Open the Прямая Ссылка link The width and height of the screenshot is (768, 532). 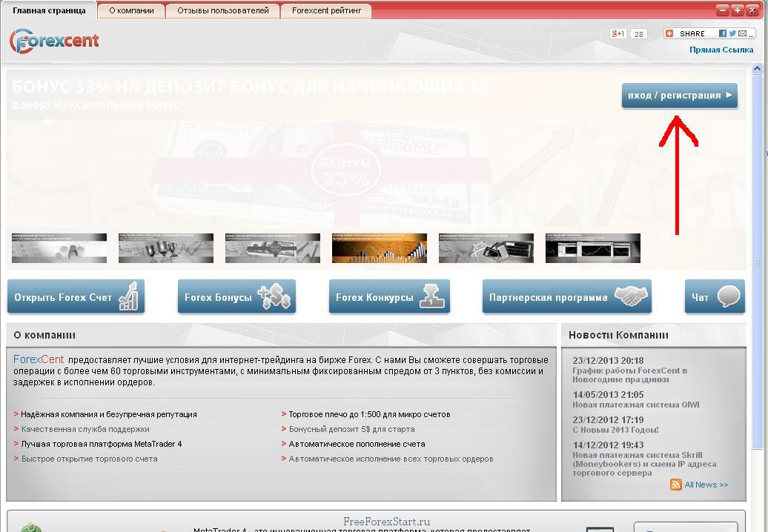(721, 50)
